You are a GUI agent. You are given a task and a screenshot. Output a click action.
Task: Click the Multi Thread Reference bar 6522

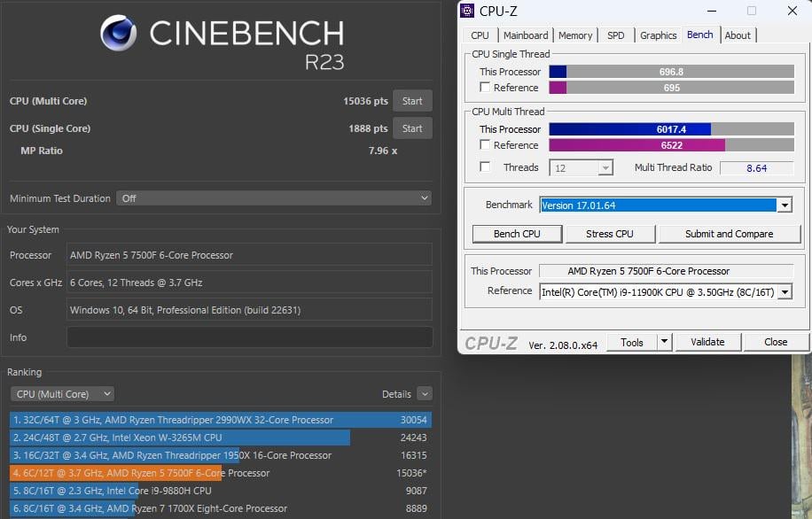pyautogui.click(x=672, y=145)
